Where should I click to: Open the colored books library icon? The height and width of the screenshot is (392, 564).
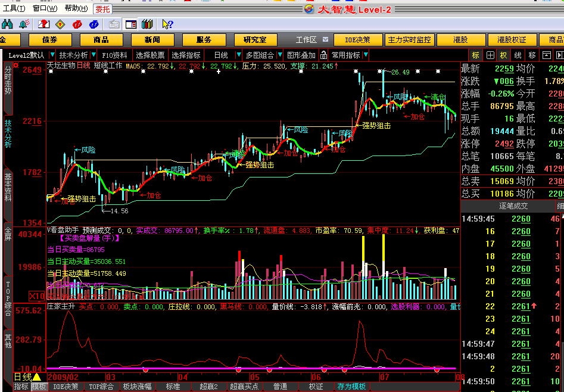pos(147,24)
